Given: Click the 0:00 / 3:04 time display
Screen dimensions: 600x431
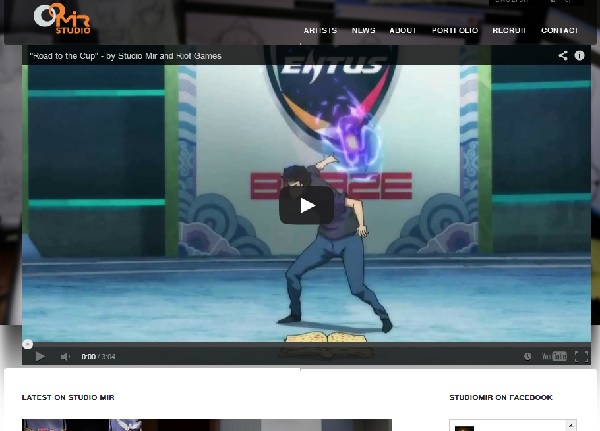Looking at the screenshot, I should point(98,357).
